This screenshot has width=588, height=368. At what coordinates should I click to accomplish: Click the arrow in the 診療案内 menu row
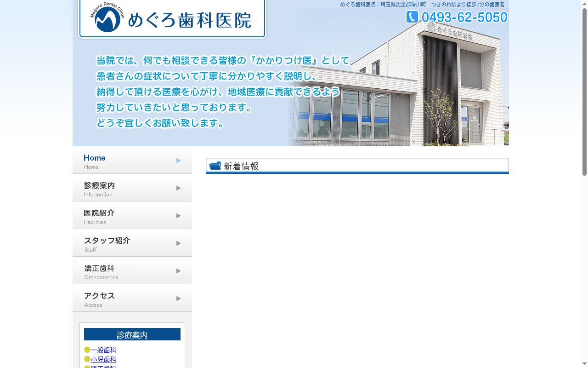coord(179,188)
